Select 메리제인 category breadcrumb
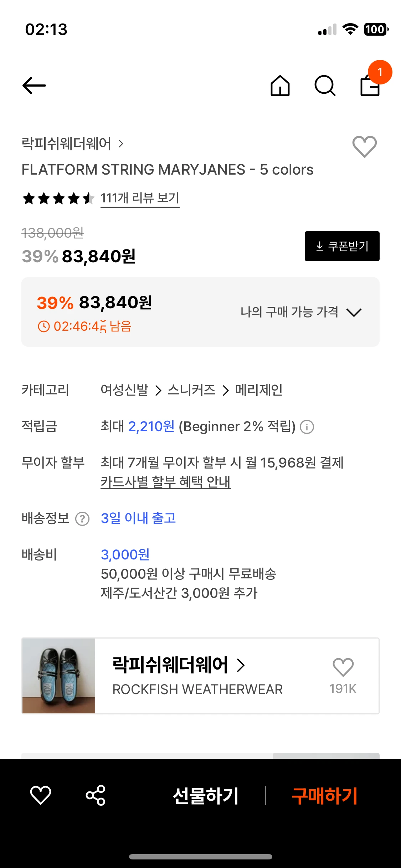 pyautogui.click(x=259, y=390)
